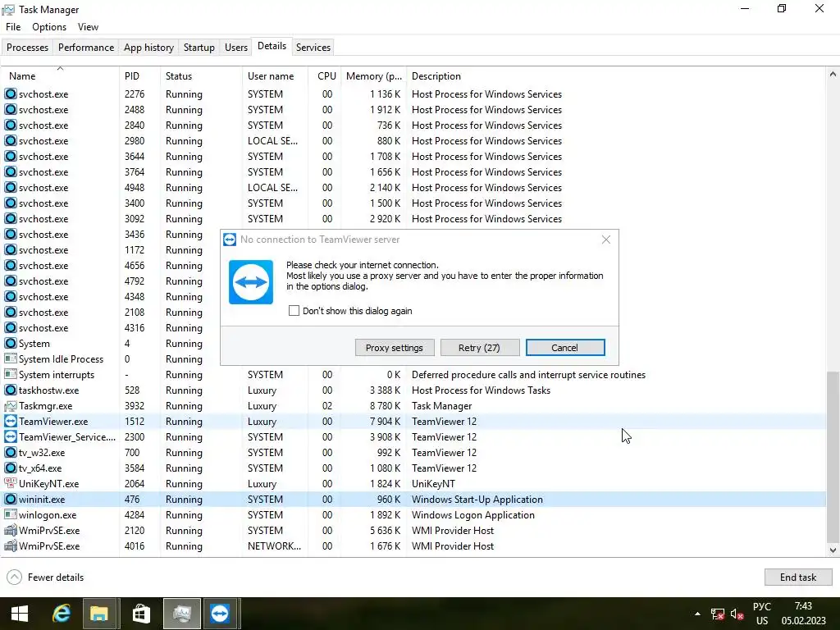Select the UniKeyNT description cell
The image size is (840, 630).
pyautogui.click(x=433, y=484)
